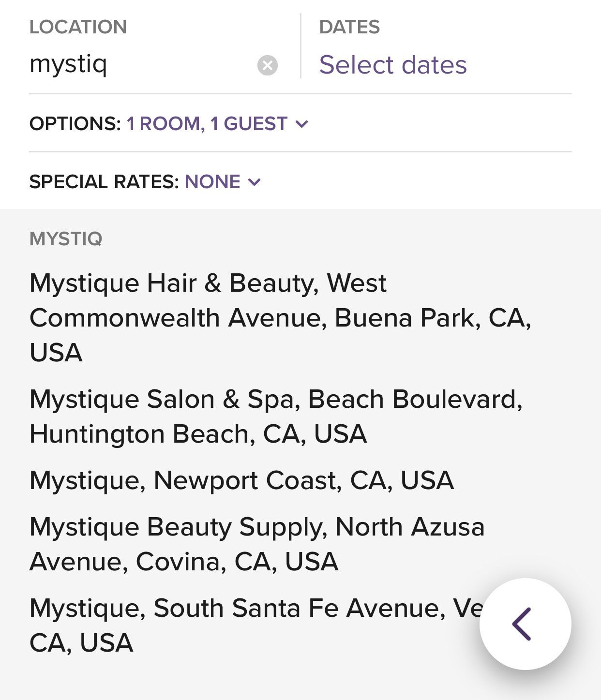
Task: Expand options using the chevron arrow
Action: tap(302, 124)
